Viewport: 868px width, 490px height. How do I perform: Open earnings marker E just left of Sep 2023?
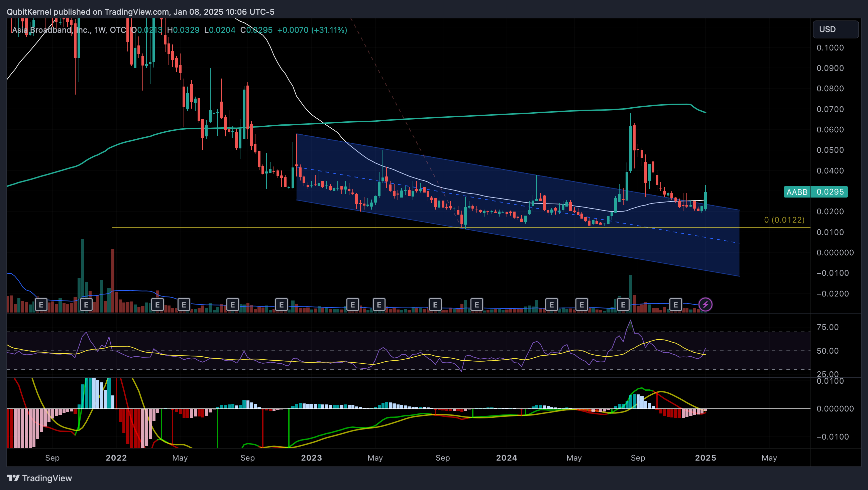point(435,305)
